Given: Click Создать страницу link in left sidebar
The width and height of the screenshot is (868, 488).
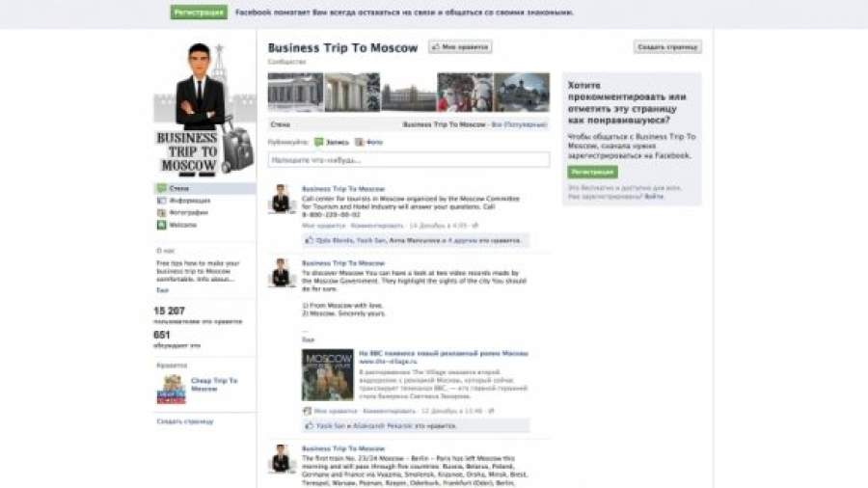Looking at the screenshot, I should (185, 421).
